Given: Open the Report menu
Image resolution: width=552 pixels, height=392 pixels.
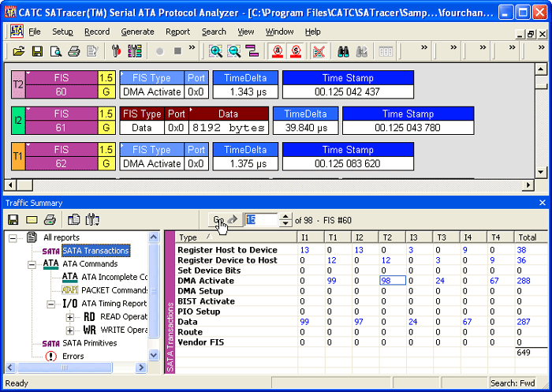Looking at the screenshot, I should (x=177, y=32).
